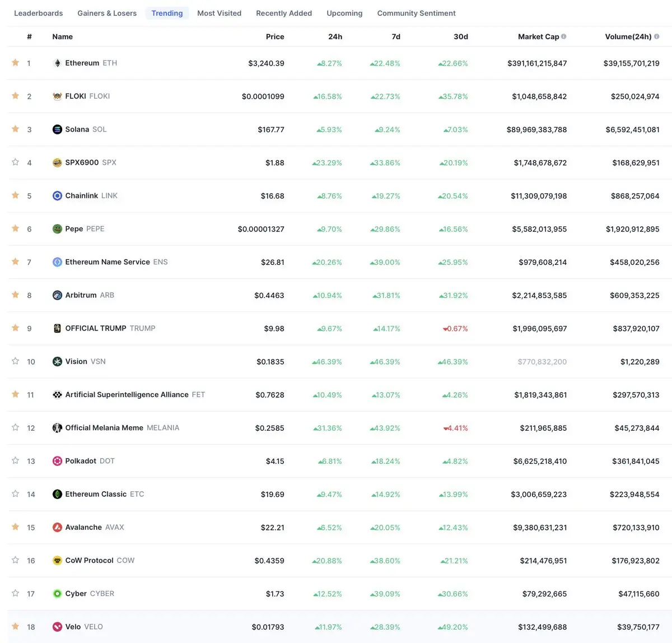The image size is (672, 643).
Task: Select the Trending tab
Action: 167,13
